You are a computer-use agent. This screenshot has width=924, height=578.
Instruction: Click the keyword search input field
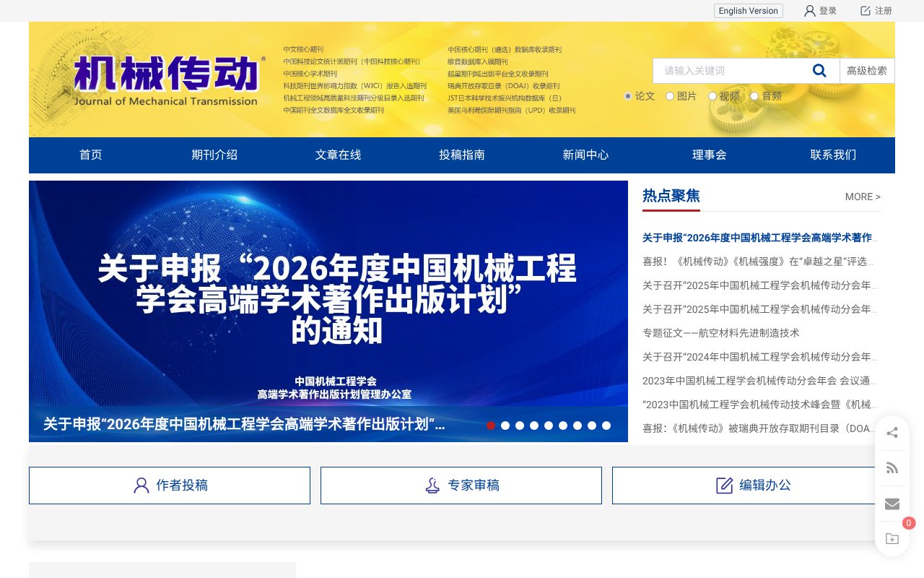tap(729, 70)
